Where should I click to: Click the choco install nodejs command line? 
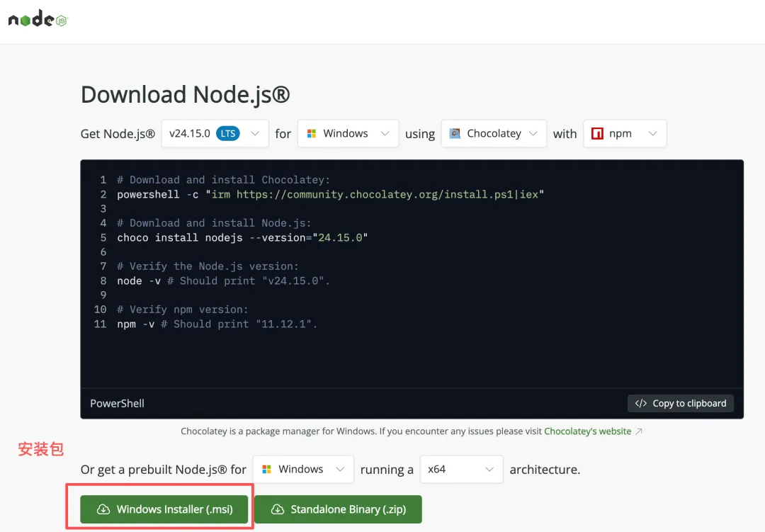242,237
